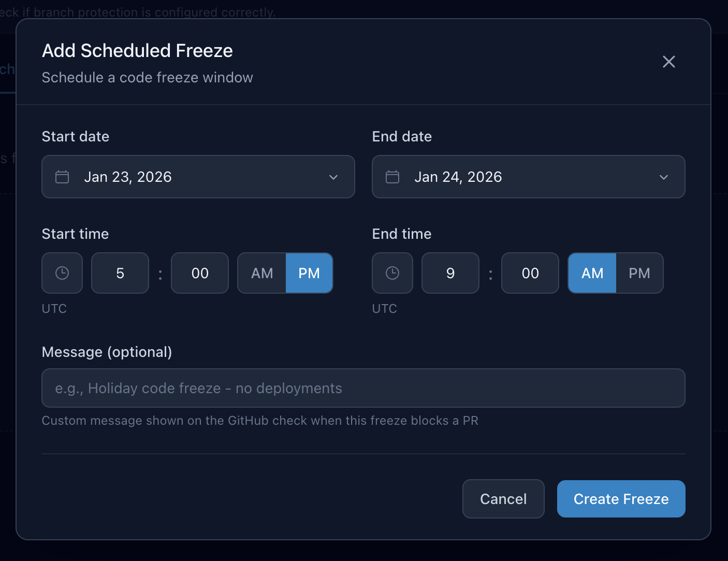Click the calendar icon next to End date
The image size is (728, 561).
[392, 177]
